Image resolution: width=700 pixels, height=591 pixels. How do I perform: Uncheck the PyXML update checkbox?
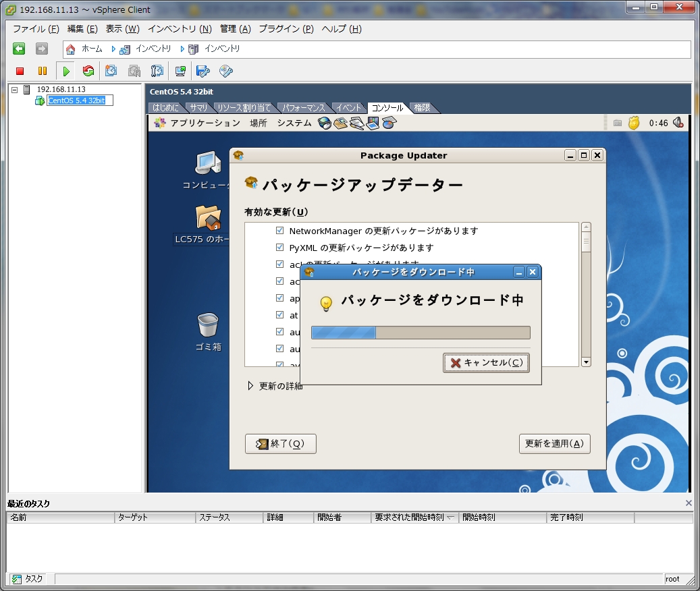pos(280,247)
